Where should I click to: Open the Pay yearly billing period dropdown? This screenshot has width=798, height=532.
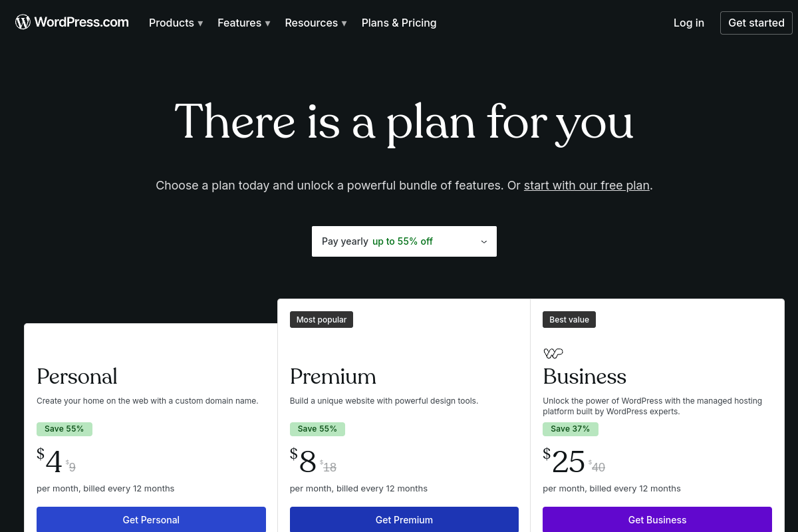[x=404, y=241]
